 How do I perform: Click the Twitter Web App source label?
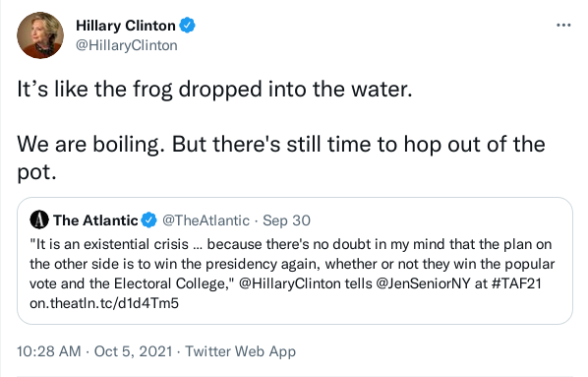tap(240, 351)
